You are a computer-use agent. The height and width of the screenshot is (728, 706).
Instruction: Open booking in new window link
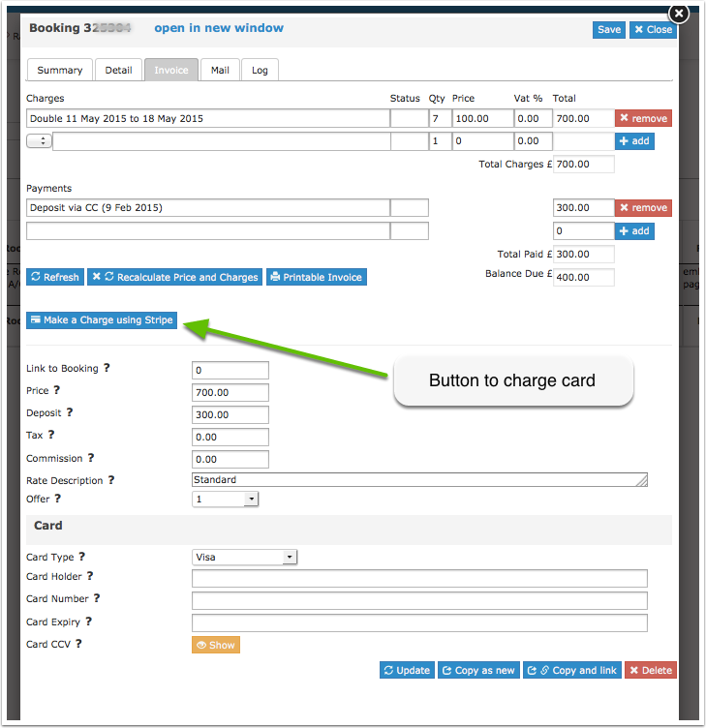[219, 28]
